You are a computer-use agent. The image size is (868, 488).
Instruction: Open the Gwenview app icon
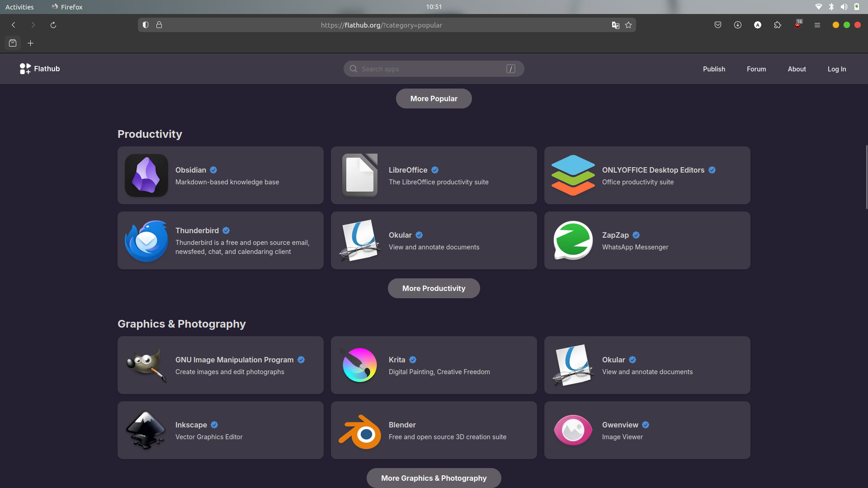point(573,430)
